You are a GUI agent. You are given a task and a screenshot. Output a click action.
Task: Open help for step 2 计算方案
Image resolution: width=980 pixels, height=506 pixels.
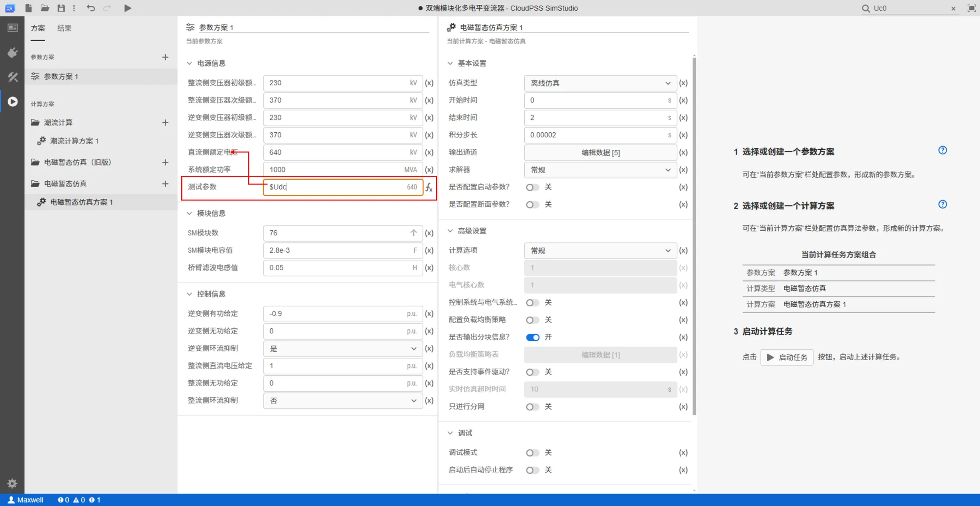(x=942, y=204)
